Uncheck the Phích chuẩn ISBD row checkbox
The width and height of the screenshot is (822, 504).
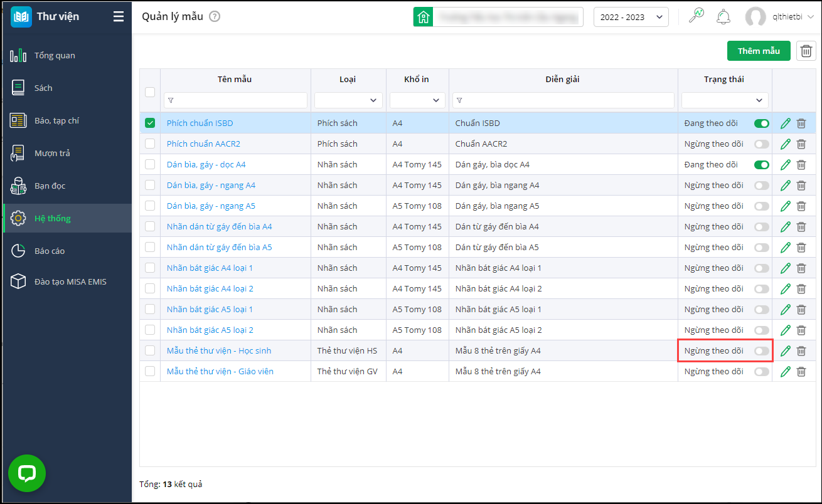(x=150, y=123)
